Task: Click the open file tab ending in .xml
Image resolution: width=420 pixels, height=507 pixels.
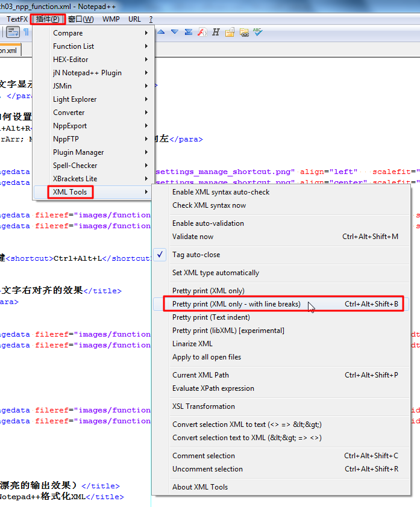Action: 9,51
